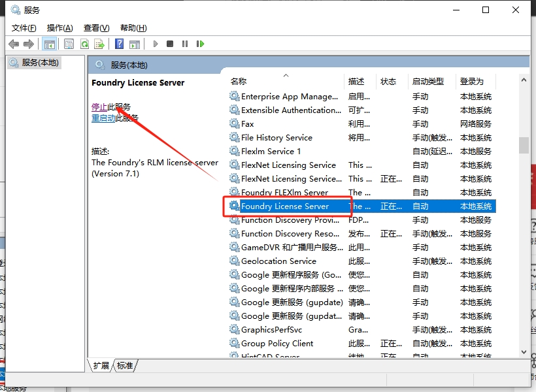Click the 重启动 link to restart service

pyautogui.click(x=103, y=118)
